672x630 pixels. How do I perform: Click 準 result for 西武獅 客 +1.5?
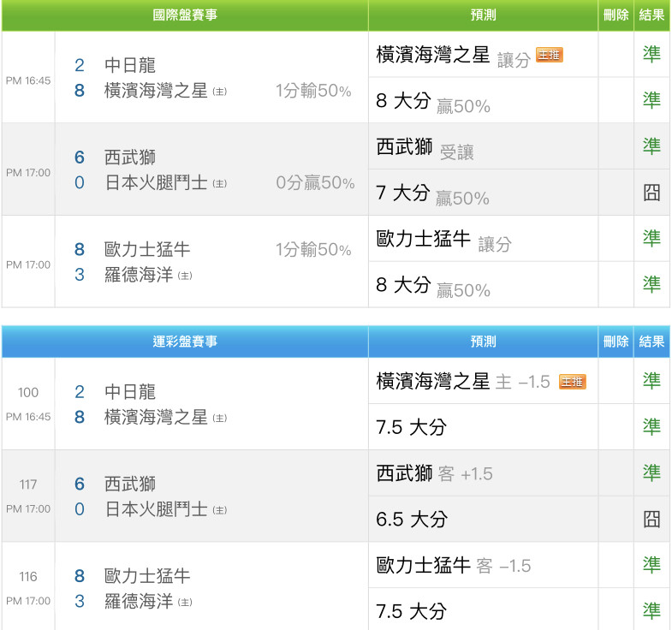point(651,472)
